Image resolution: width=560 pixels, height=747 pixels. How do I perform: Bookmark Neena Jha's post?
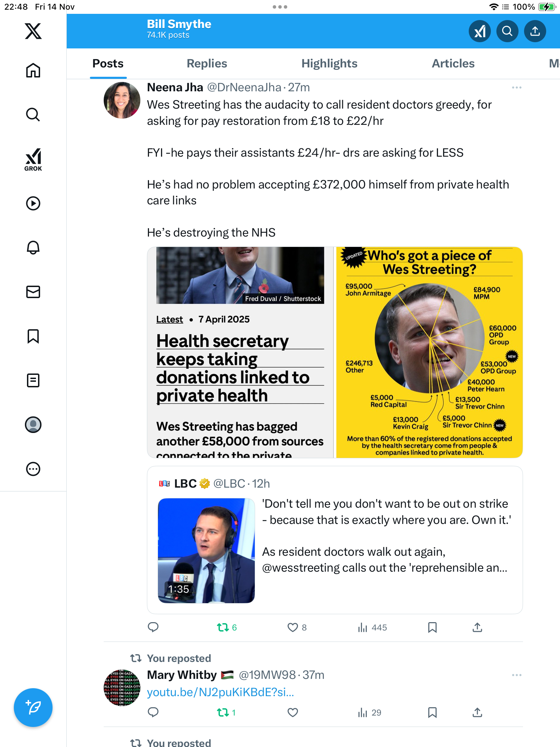[432, 627]
